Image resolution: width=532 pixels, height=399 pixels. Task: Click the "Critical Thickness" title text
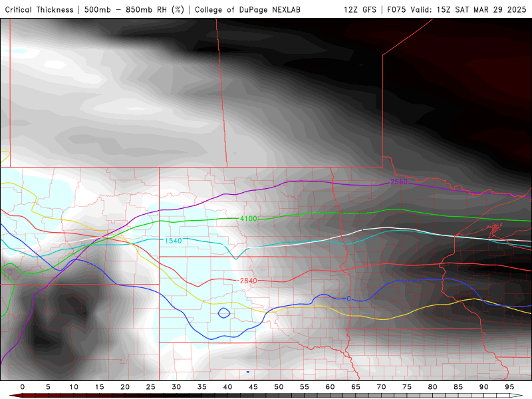pyautogui.click(x=39, y=9)
